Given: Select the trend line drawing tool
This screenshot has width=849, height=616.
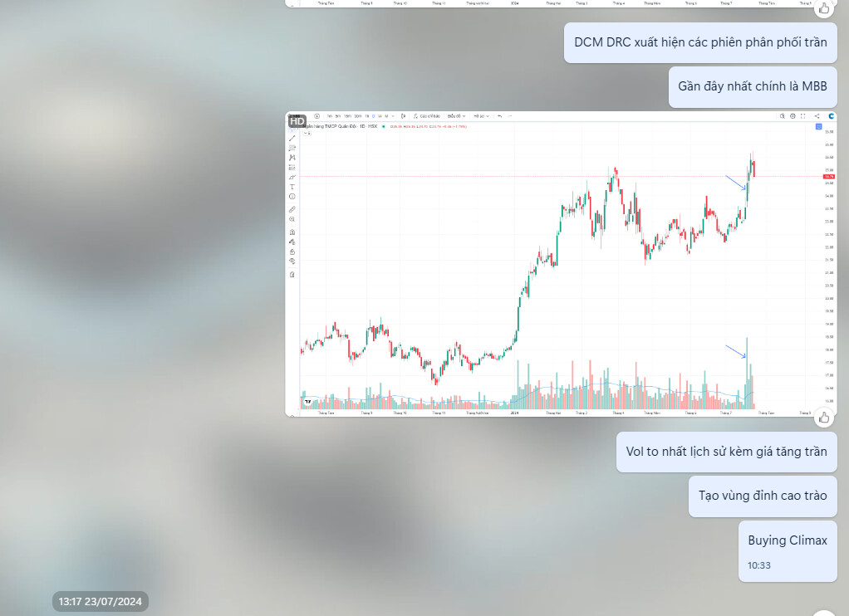Looking at the screenshot, I should click(x=292, y=138).
